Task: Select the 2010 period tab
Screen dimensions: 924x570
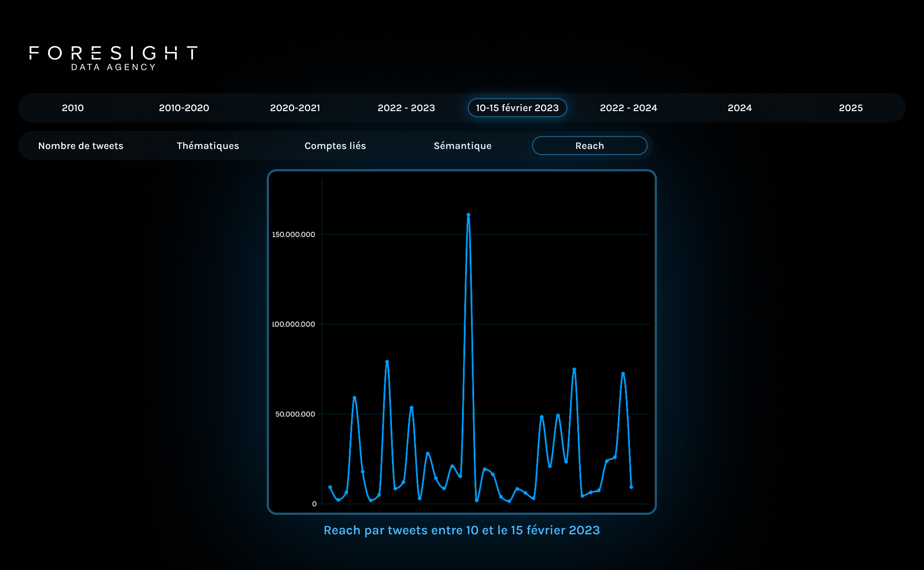Action: click(73, 108)
